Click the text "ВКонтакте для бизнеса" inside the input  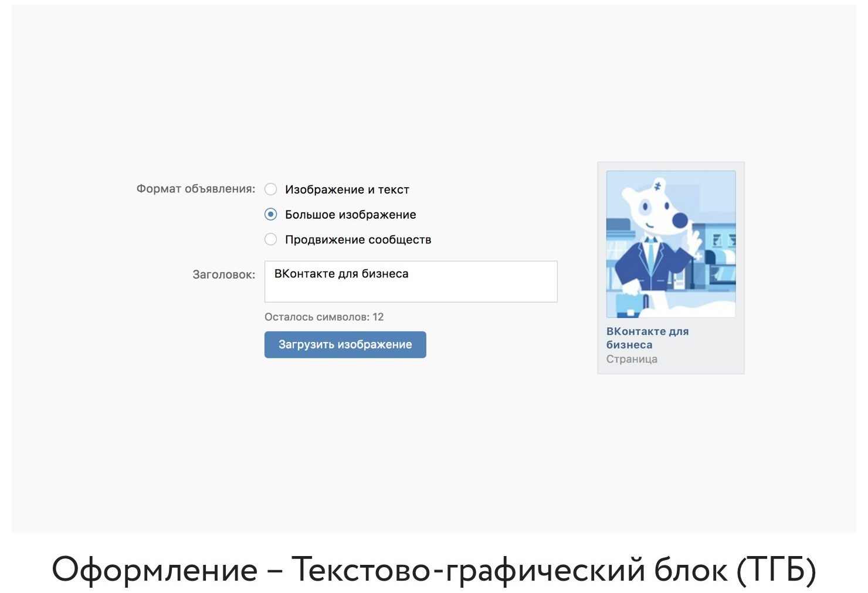[x=341, y=274]
